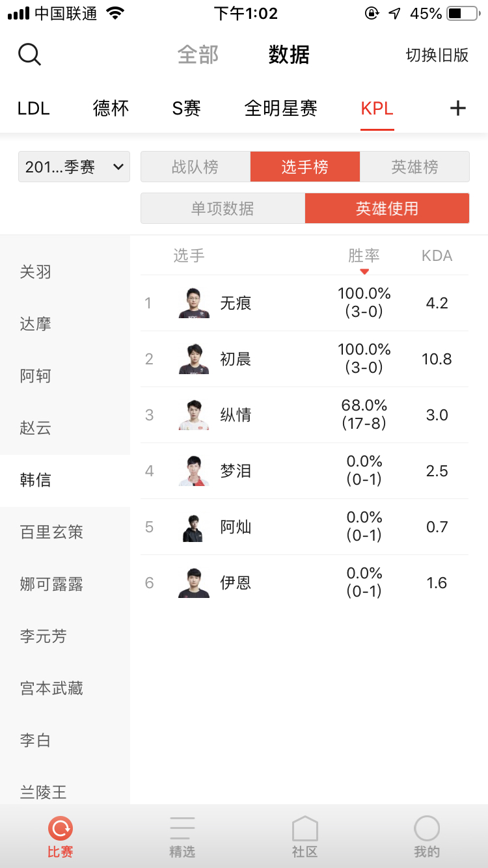Open 我的 profile circle icon
The height and width of the screenshot is (868, 488).
point(427,829)
